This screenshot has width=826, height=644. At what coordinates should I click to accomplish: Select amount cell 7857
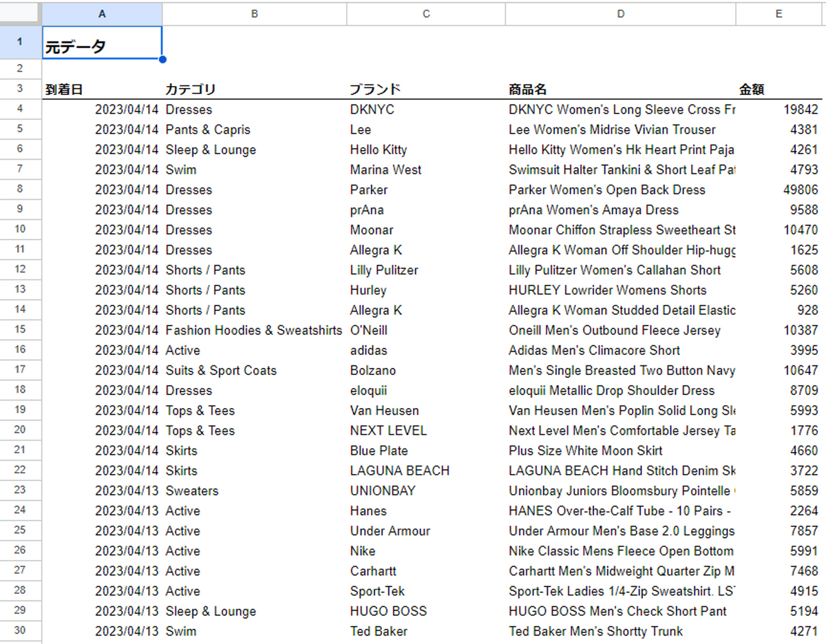[x=779, y=530]
